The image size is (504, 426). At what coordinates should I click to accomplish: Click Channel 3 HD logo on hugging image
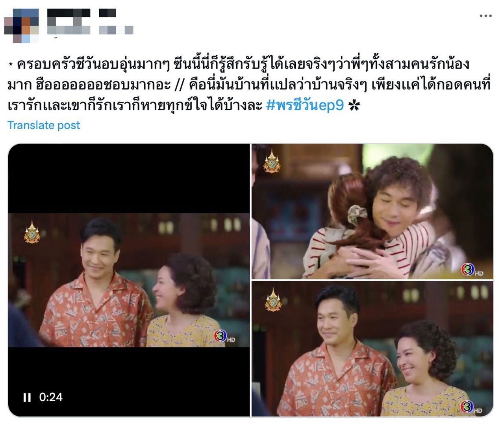tap(472, 270)
